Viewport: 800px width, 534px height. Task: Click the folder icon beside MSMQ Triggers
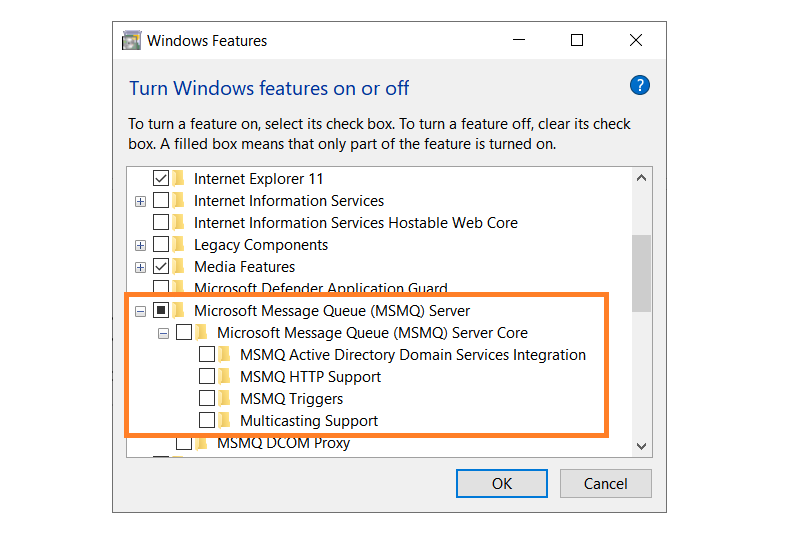[x=225, y=399]
